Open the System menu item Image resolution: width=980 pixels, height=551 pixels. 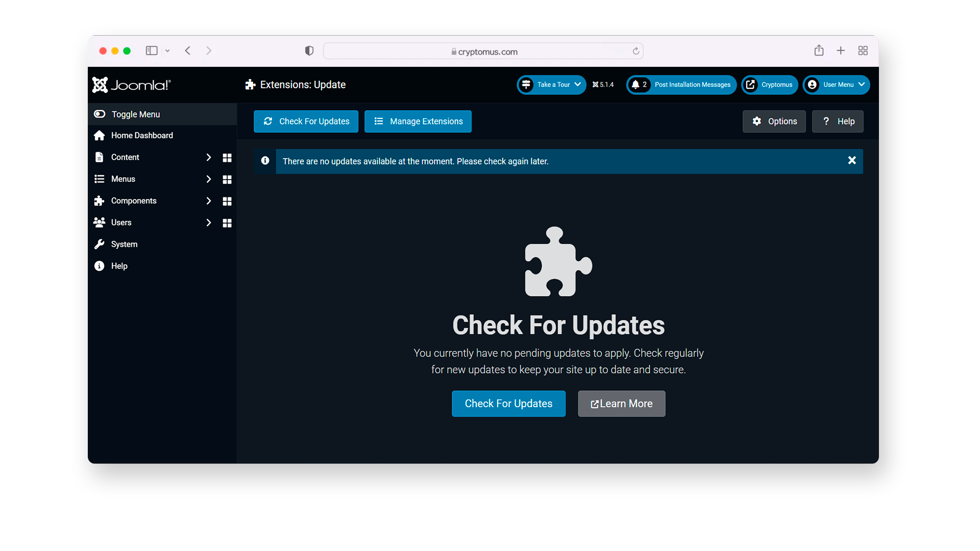[123, 243]
